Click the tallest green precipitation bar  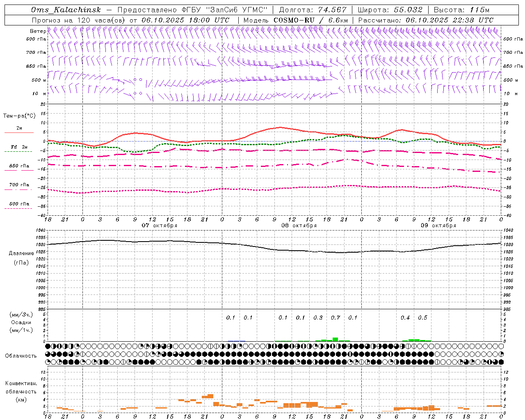[335, 339]
